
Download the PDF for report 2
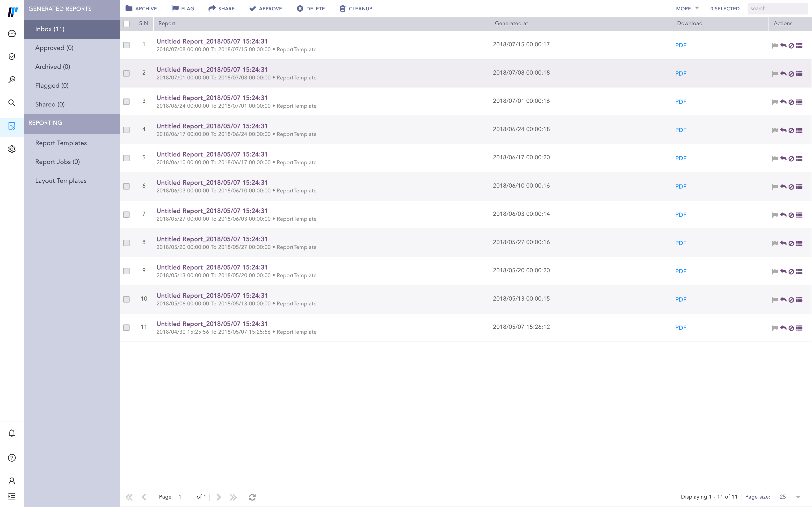coord(681,73)
